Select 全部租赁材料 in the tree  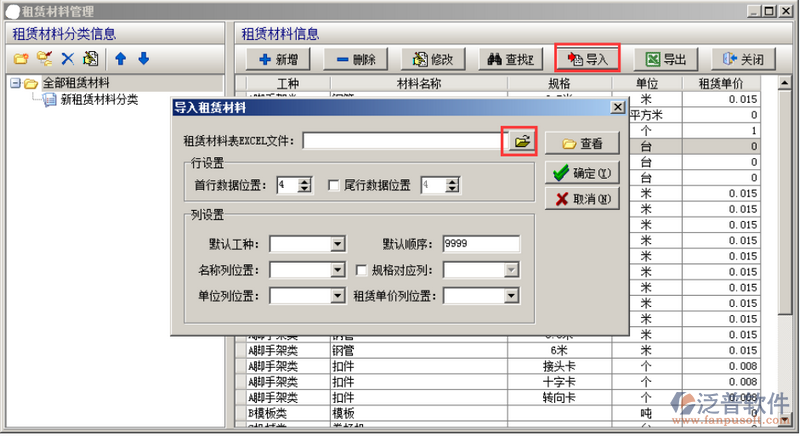(76, 83)
